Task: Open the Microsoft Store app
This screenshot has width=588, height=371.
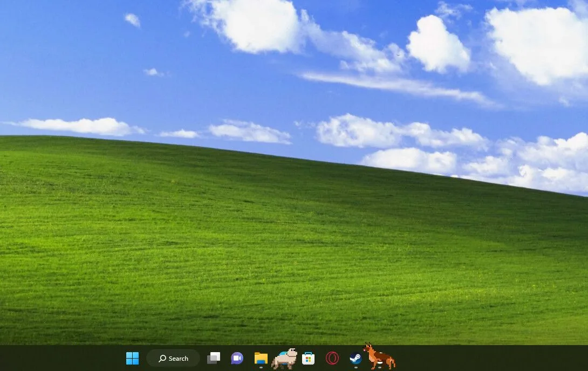Action: click(308, 358)
